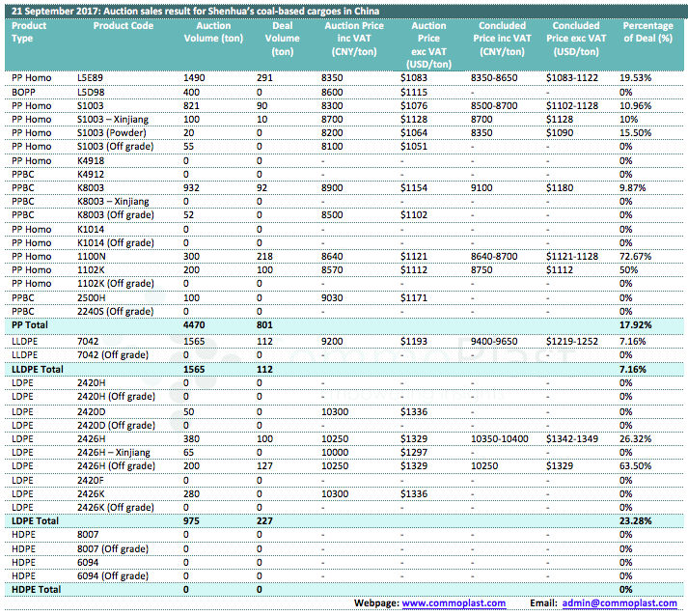Select 'S1003 (Powder)' product code

tap(112, 132)
